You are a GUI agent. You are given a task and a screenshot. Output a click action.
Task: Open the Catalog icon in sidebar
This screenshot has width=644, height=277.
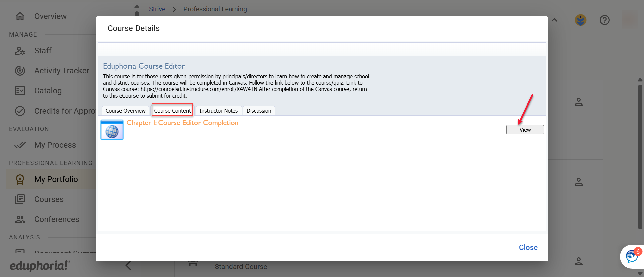(20, 91)
